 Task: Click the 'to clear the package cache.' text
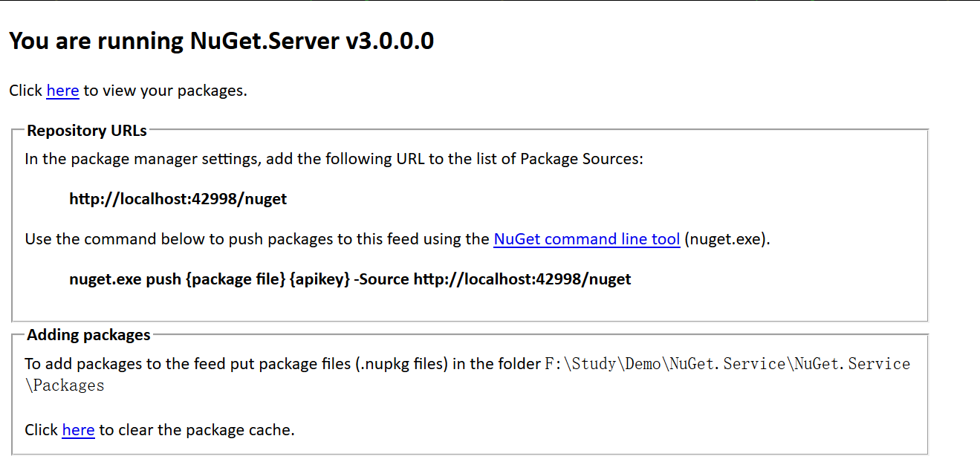pos(197,430)
